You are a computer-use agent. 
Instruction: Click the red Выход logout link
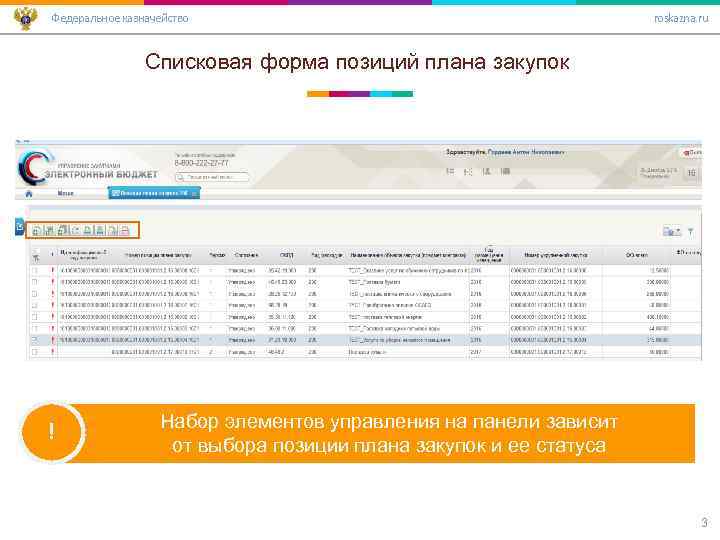[x=692, y=152]
